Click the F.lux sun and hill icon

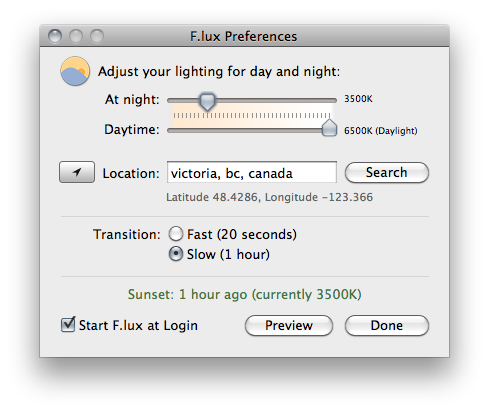point(75,71)
